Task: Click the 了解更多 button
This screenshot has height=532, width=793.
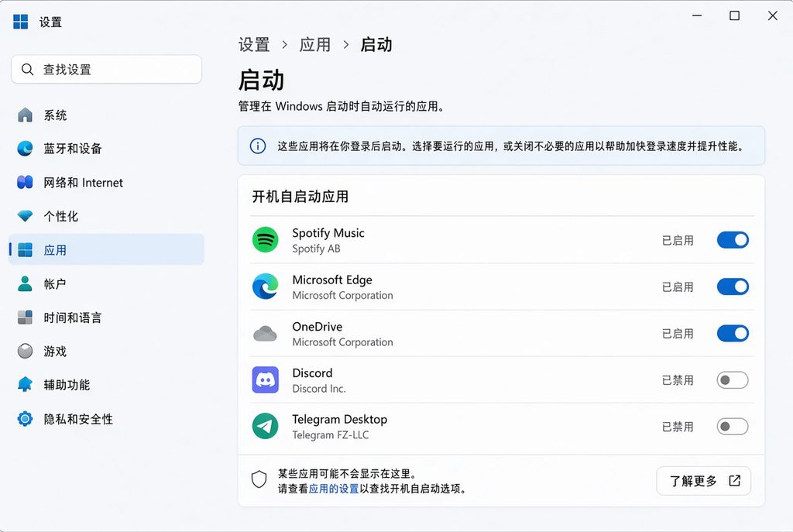Action: [703, 480]
